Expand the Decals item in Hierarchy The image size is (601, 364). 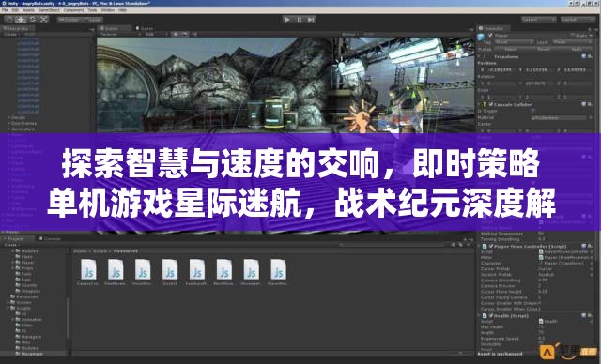[x=8, y=117]
